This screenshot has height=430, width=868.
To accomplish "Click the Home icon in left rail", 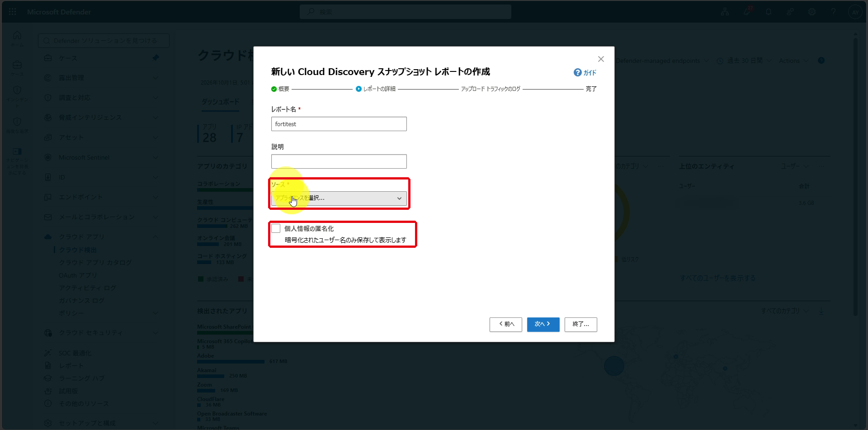I will point(17,35).
